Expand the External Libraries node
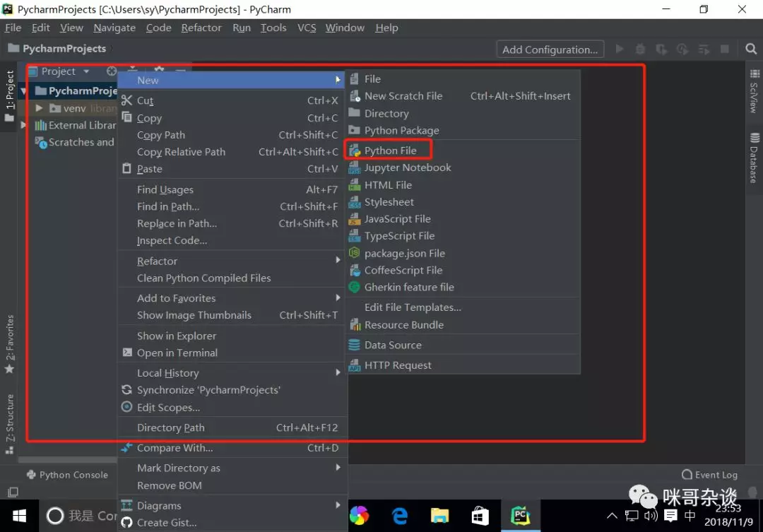 pos(23,125)
